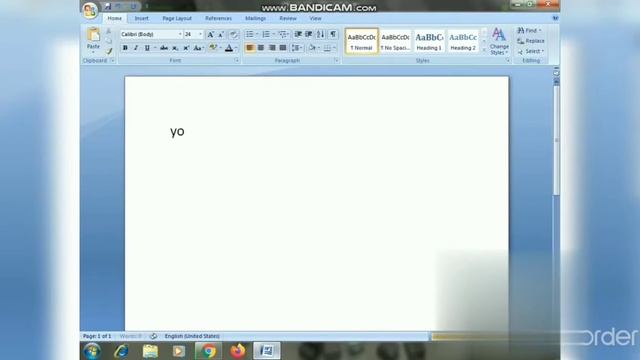640x360 pixels.
Task: Create a multilevel list
Action: 282,34
